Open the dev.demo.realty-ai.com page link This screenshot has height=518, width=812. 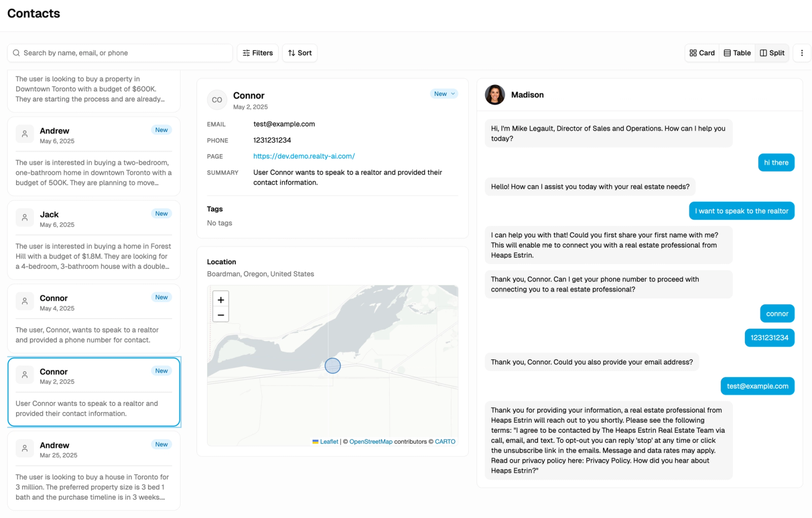(x=304, y=156)
